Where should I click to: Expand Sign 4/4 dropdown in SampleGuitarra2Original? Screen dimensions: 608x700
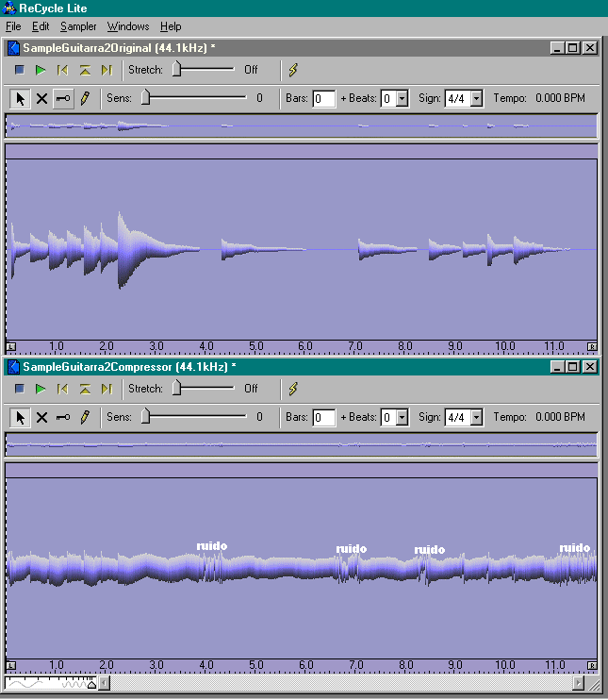coord(476,99)
